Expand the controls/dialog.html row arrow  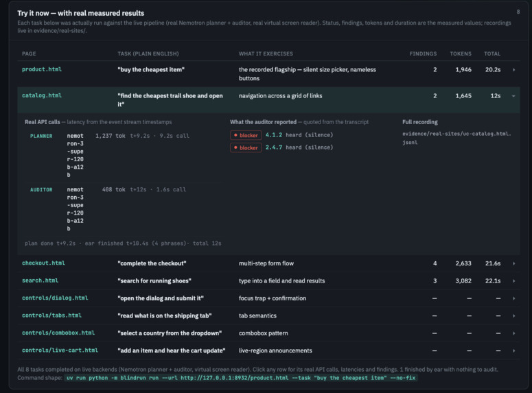513,298
